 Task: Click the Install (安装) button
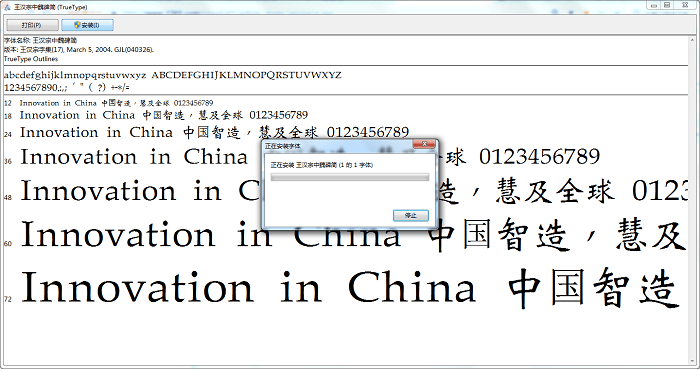(x=87, y=25)
